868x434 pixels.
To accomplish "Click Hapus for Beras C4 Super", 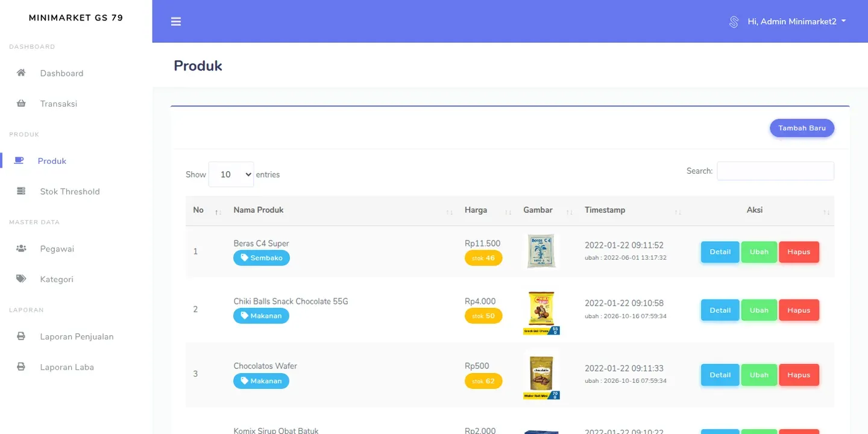I will click(799, 252).
